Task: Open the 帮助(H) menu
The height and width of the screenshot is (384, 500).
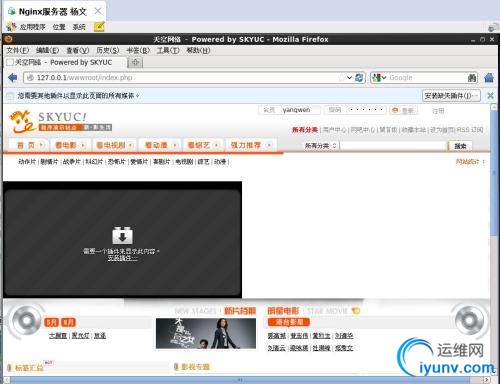Action: pos(198,50)
